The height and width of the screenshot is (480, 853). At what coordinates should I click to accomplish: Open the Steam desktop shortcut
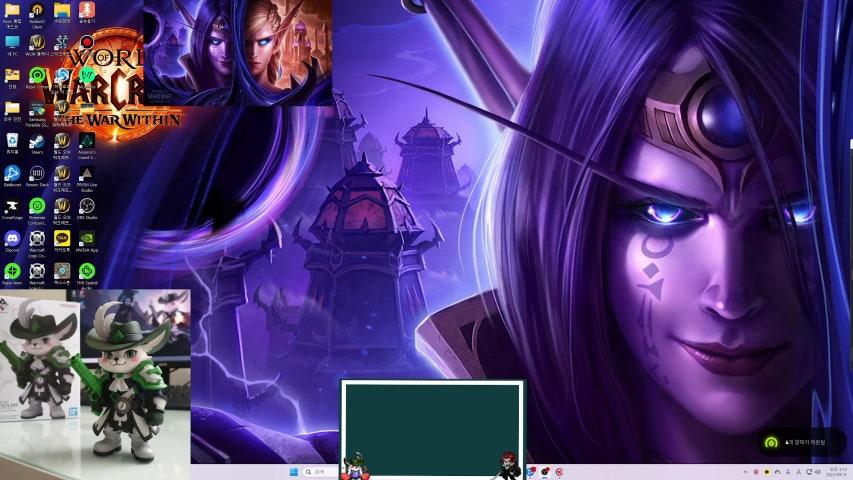37,144
